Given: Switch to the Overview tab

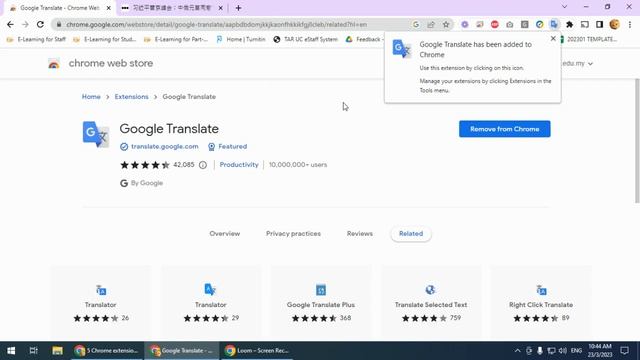Looking at the screenshot, I should (x=224, y=233).
